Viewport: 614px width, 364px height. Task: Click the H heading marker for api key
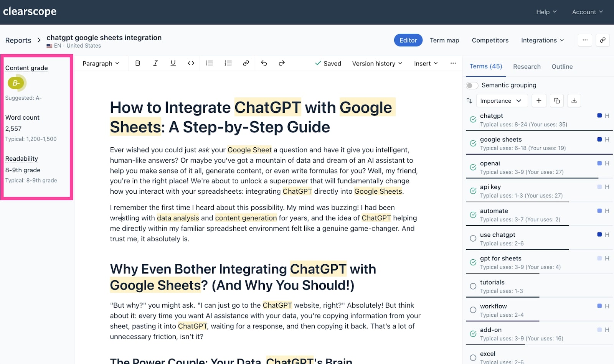pos(607,187)
